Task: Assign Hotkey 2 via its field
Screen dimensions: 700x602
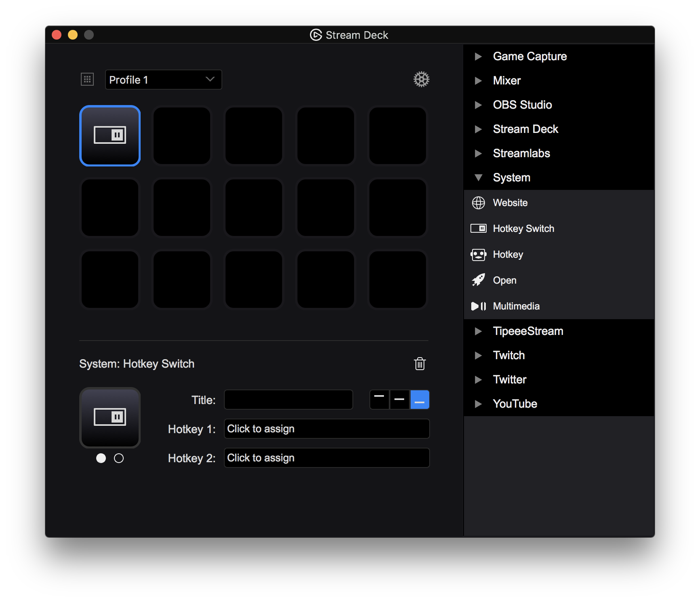Action: click(x=327, y=458)
